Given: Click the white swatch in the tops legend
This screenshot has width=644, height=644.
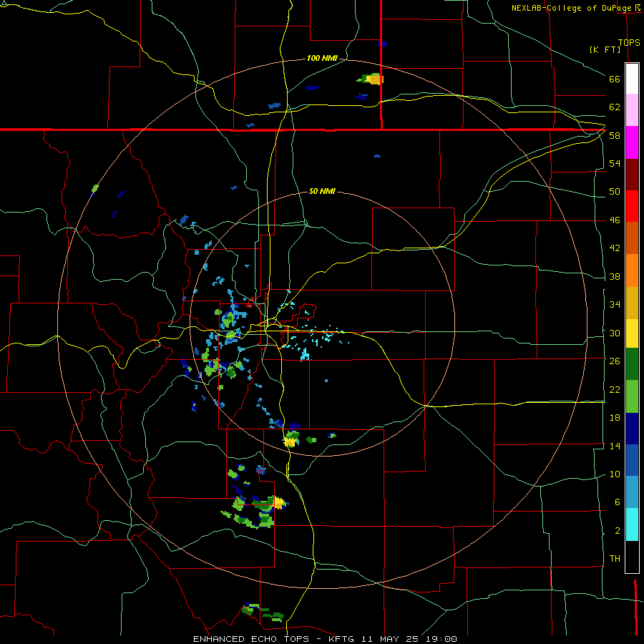Looking at the screenshot, I should click(632, 79).
